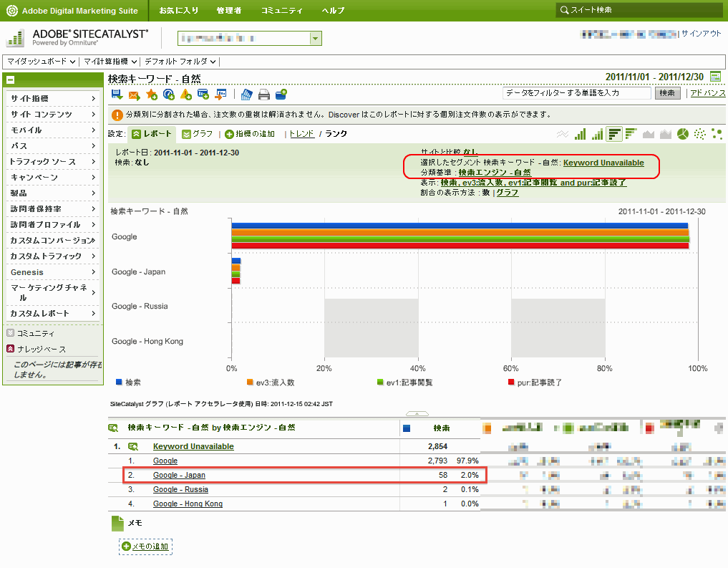Expand サイト指標 in the left menu
This screenshot has height=568, width=728.
pos(52,98)
